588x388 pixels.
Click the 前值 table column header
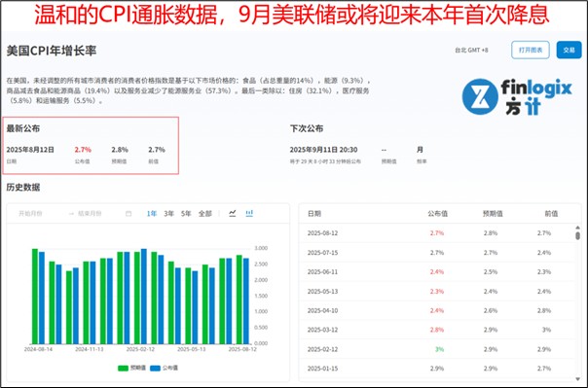click(551, 214)
